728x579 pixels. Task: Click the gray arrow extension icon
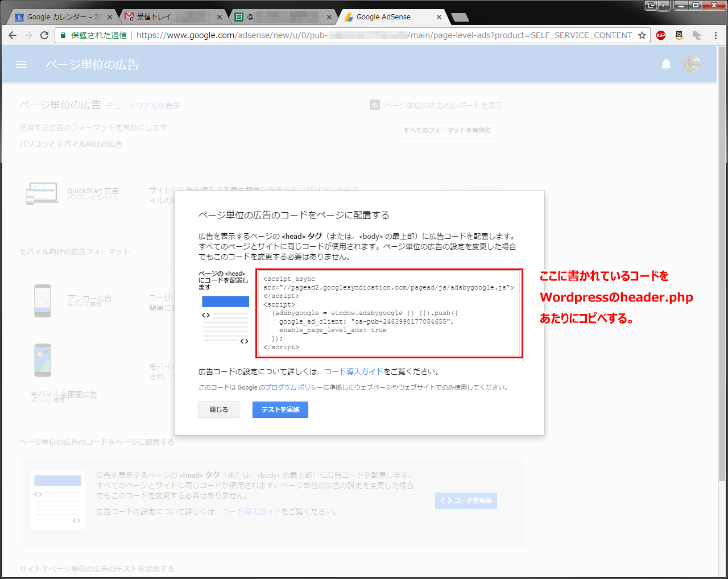pos(697,35)
